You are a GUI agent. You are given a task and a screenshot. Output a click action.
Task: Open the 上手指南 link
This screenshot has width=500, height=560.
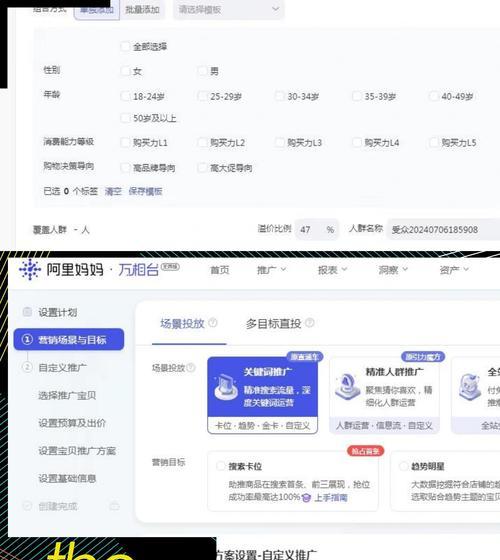[x=331, y=498]
